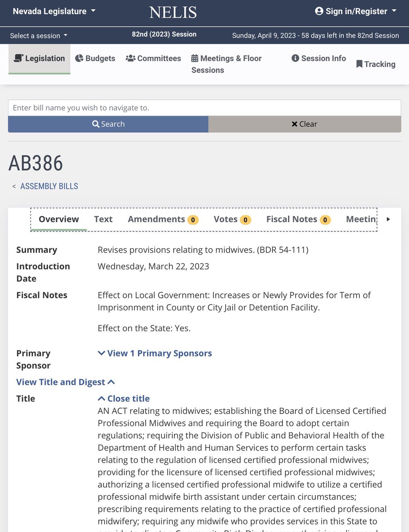Click the Meetings calendar icon
The width and height of the screenshot is (409, 532).
point(195,58)
